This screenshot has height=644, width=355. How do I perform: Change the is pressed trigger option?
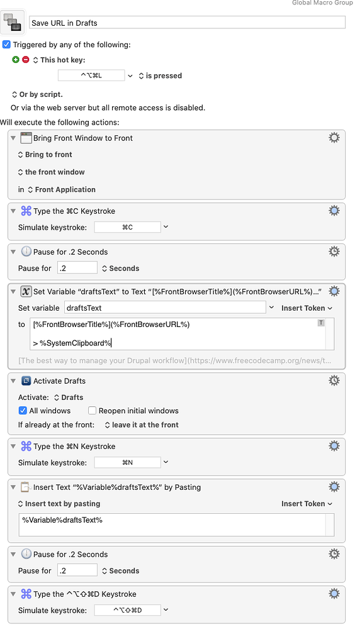click(x=160, y=75)
